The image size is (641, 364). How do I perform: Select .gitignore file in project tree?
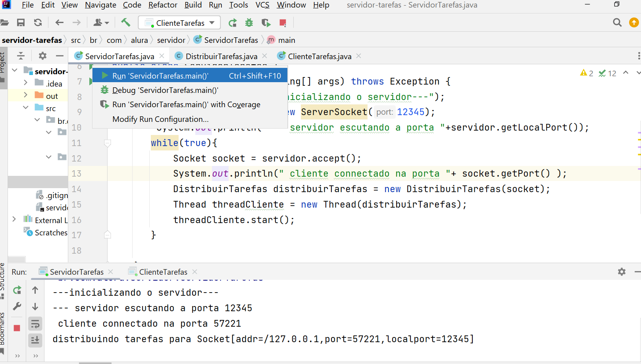pyautogui.click(x=57, y=195)
